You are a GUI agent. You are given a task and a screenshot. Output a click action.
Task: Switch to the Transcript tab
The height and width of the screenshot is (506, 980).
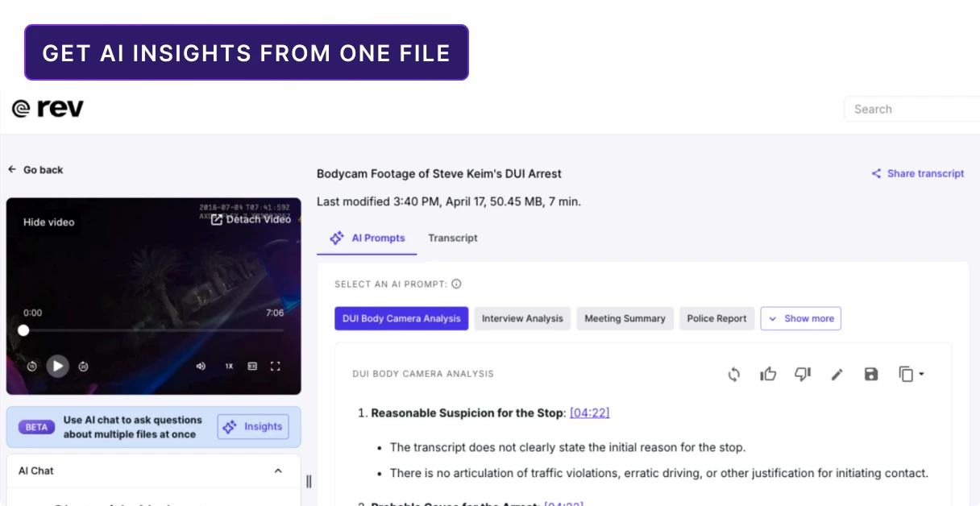(453, 238)
